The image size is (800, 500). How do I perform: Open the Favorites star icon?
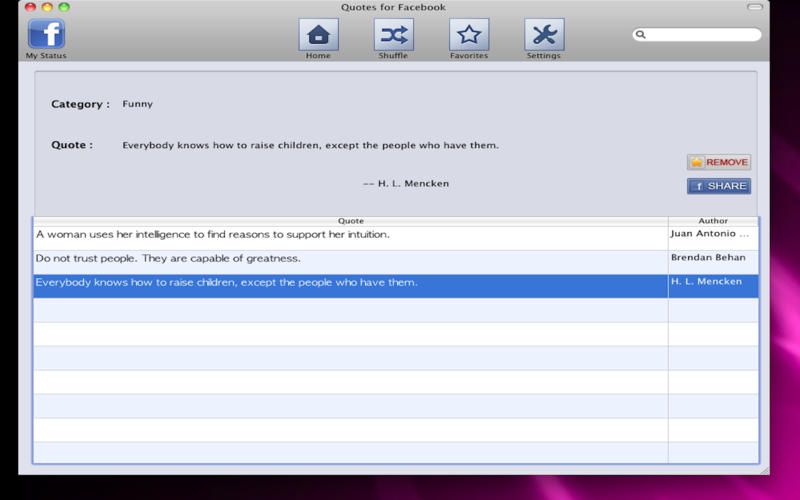(x=469, y=35)
